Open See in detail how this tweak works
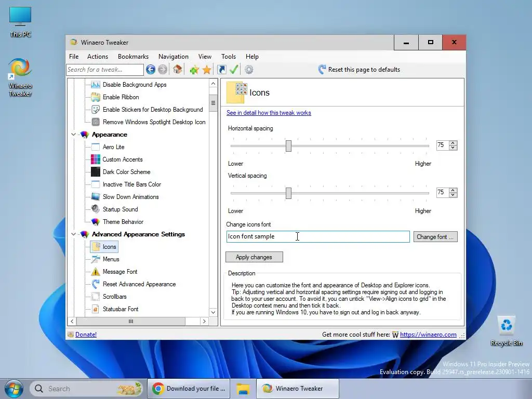The width and height of the screenshot is (532, 399). click(269, 113)
